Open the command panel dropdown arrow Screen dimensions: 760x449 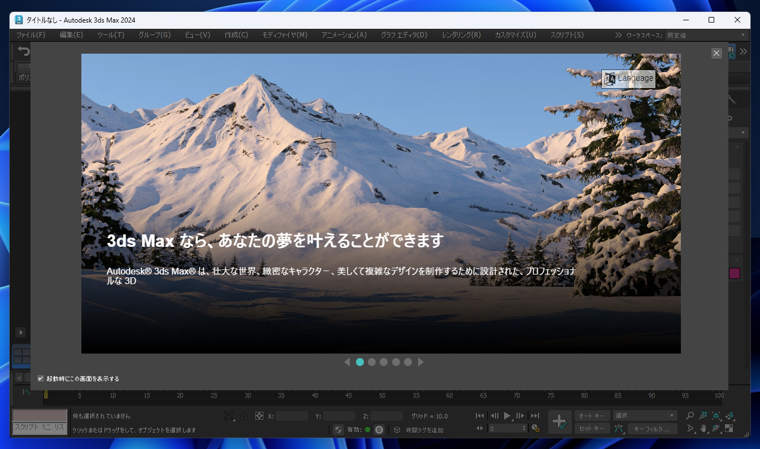point(743,132)
